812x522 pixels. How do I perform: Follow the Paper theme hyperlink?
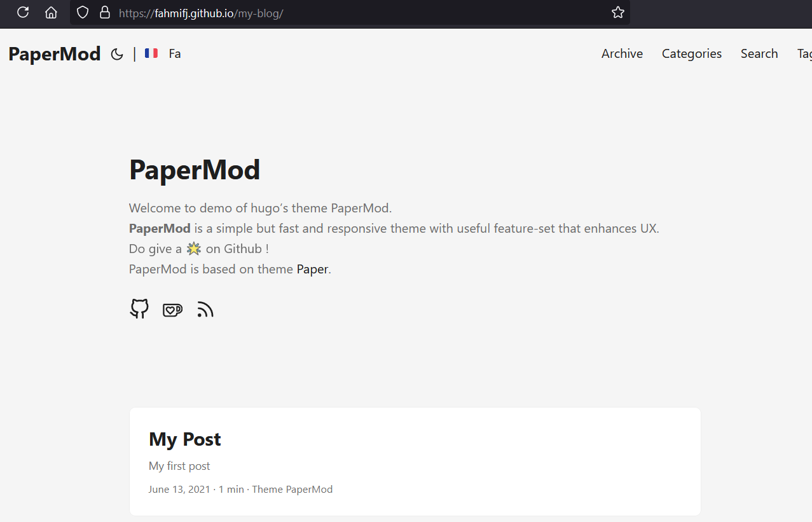coord(312,269)
